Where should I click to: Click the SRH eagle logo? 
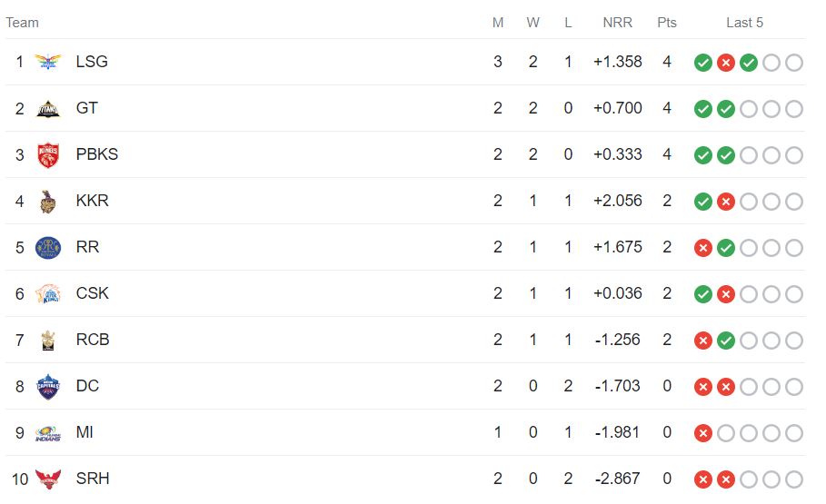tap(48, 479)
